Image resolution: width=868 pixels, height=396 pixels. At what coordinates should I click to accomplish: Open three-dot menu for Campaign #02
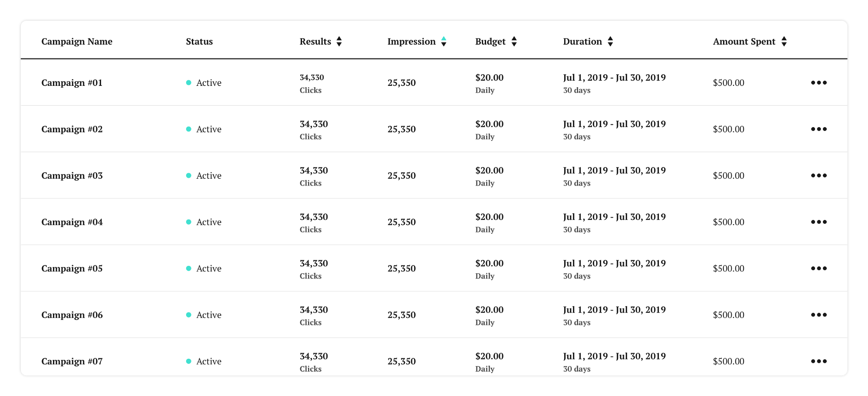(819, 129)
